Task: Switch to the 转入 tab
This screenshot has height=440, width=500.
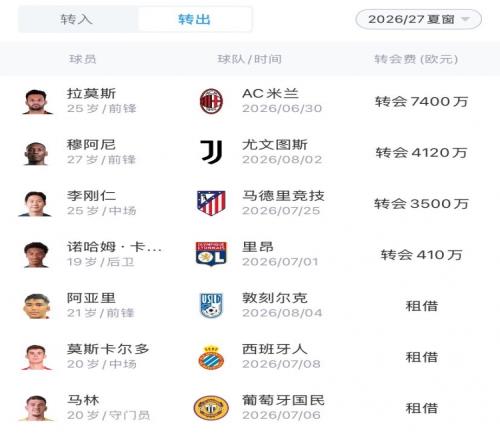Action: click(x=77, y=19)
